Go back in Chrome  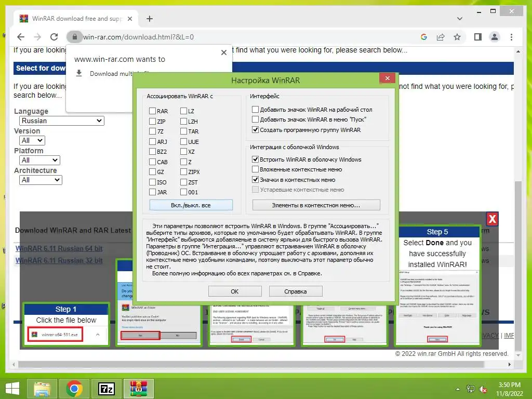point(21,37)
